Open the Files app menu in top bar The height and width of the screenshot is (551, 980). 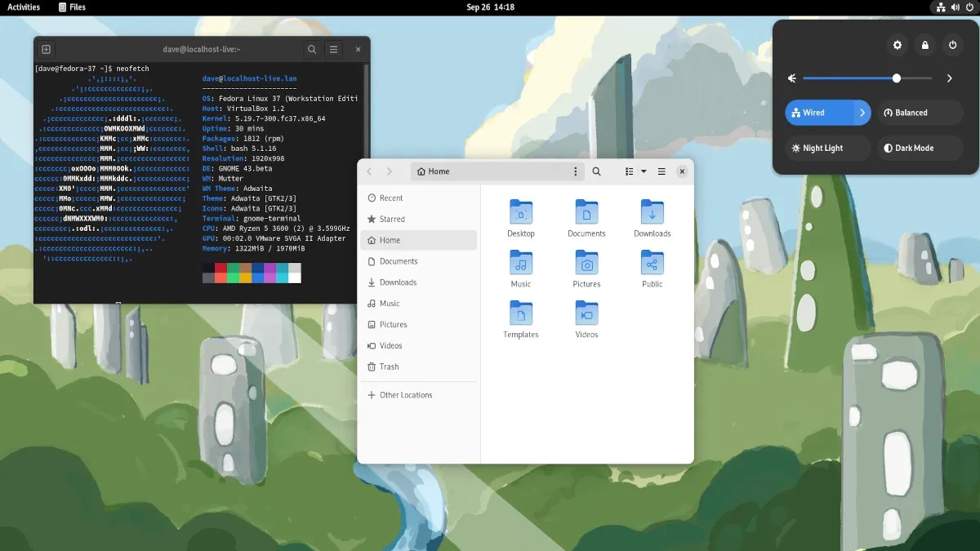[x=73, y=7]
